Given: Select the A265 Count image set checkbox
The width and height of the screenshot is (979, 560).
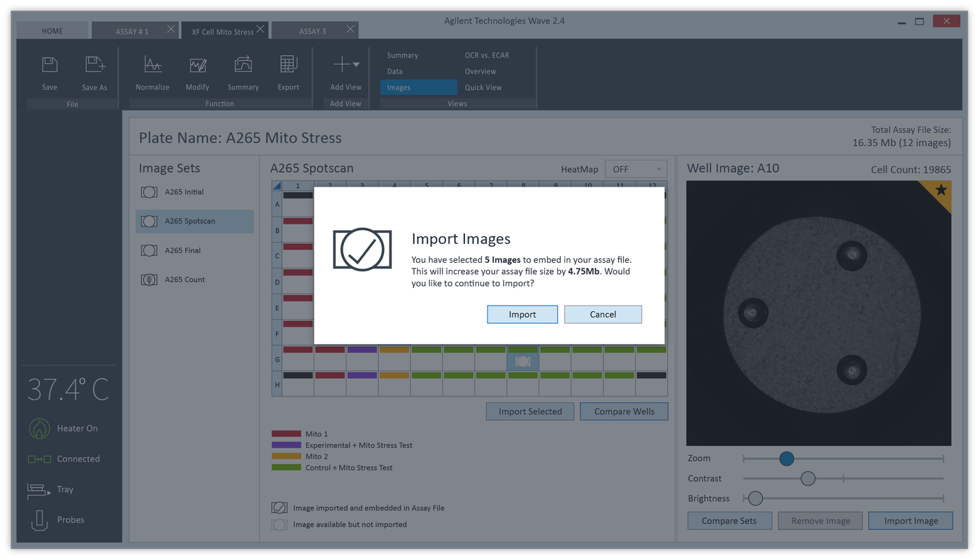Looking at the screenshot, I should pyautogui.click(x=150, y=279).
